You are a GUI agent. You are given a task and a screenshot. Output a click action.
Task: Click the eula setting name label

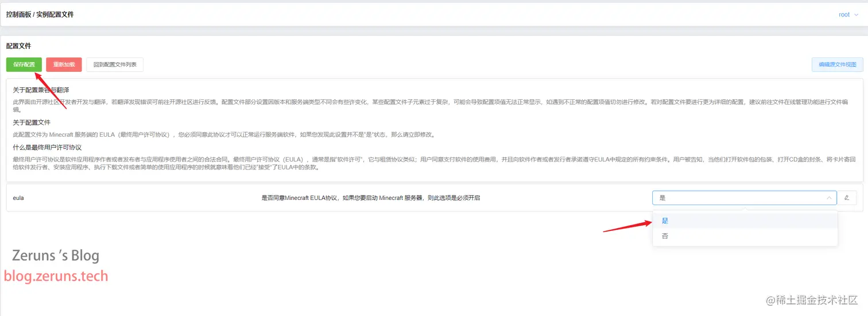(x=18, y=198)
